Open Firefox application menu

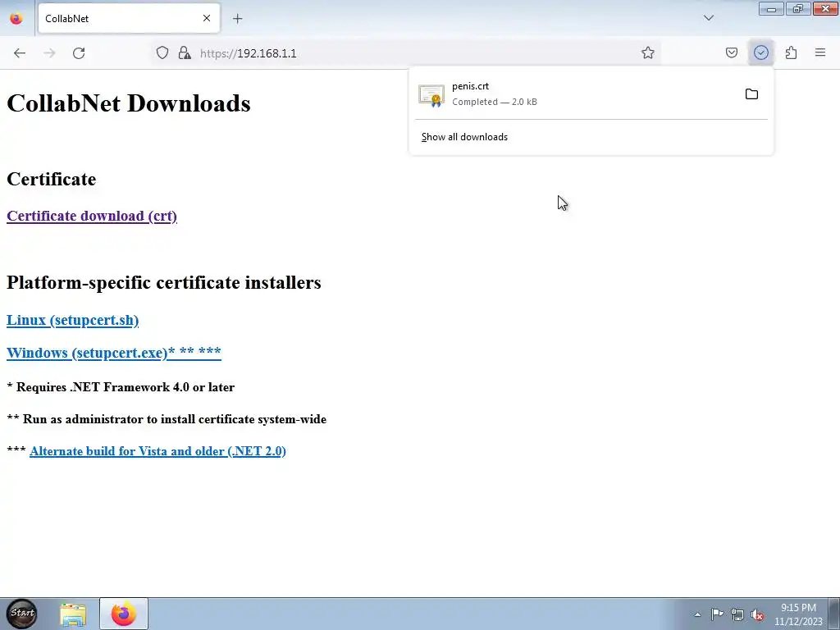click(x=820, y=52)
